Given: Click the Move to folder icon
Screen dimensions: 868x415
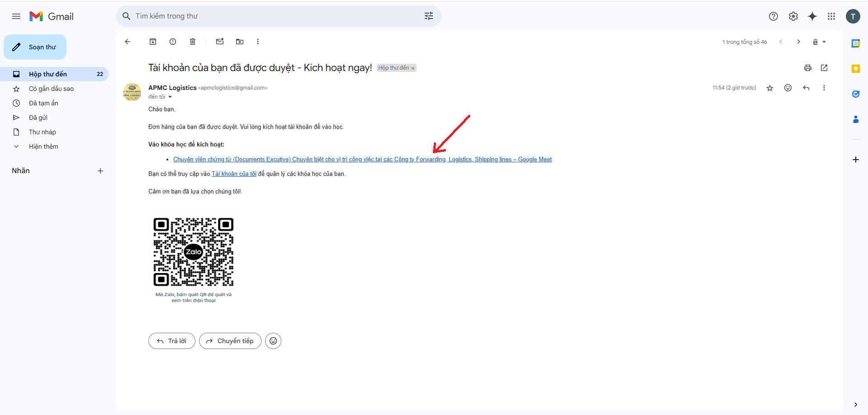Looking at the screenshot, I should [x=240, y=42].
